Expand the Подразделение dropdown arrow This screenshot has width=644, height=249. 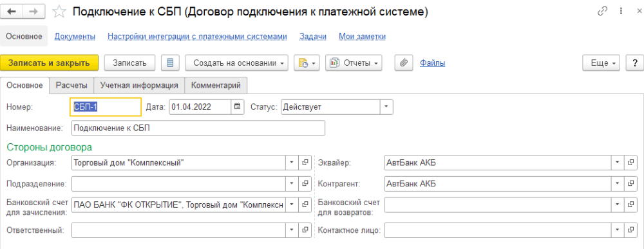click(x=292, y=183)
